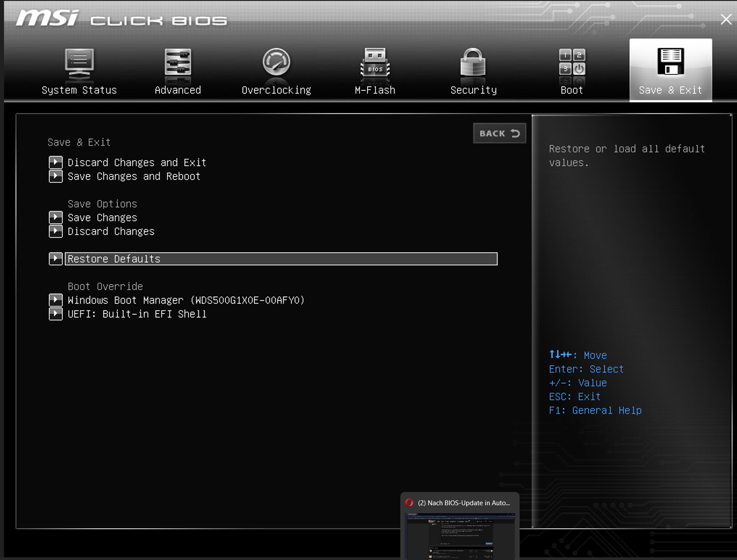Close the Click BIOS window
The width and height of the screenshot is (737, 560).
pos(726,19)
